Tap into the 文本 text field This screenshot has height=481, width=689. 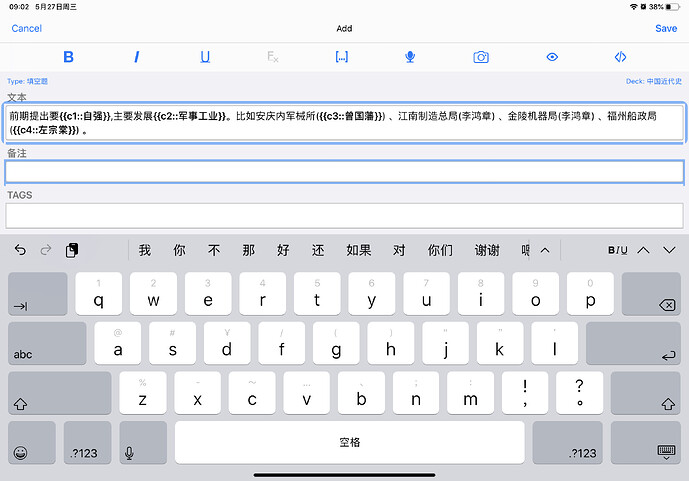click(344, 123)
